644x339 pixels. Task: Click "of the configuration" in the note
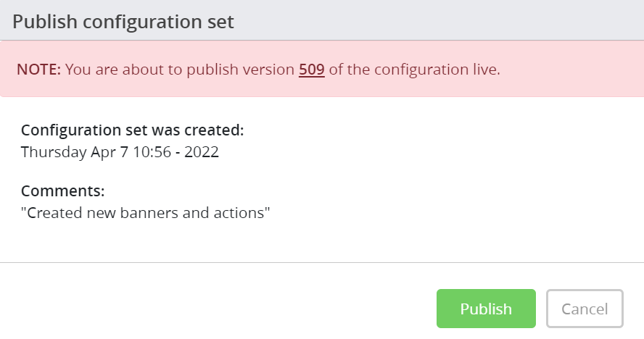(398, 70)
